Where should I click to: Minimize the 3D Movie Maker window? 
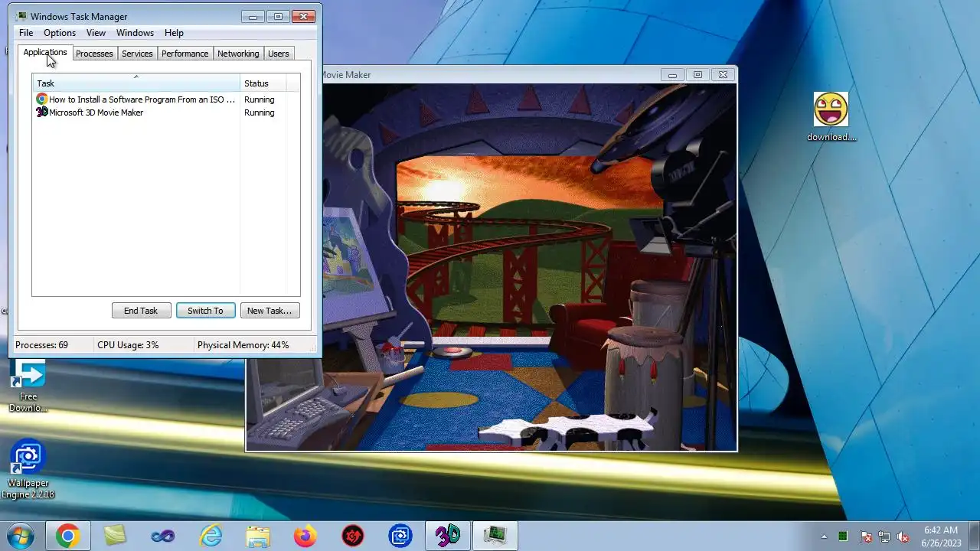pyautogui.click(x=672, y=75)
